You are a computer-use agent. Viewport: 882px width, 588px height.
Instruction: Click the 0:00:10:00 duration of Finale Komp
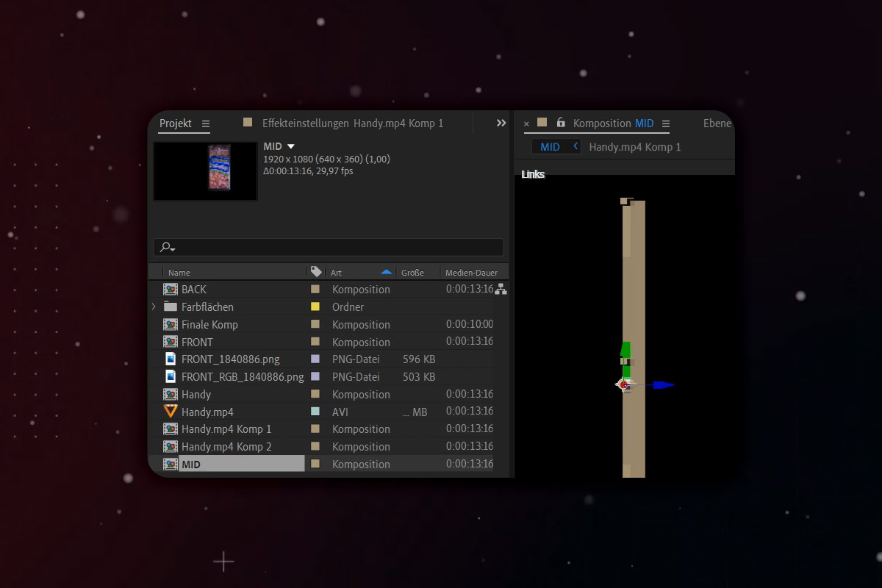(470, 324)
